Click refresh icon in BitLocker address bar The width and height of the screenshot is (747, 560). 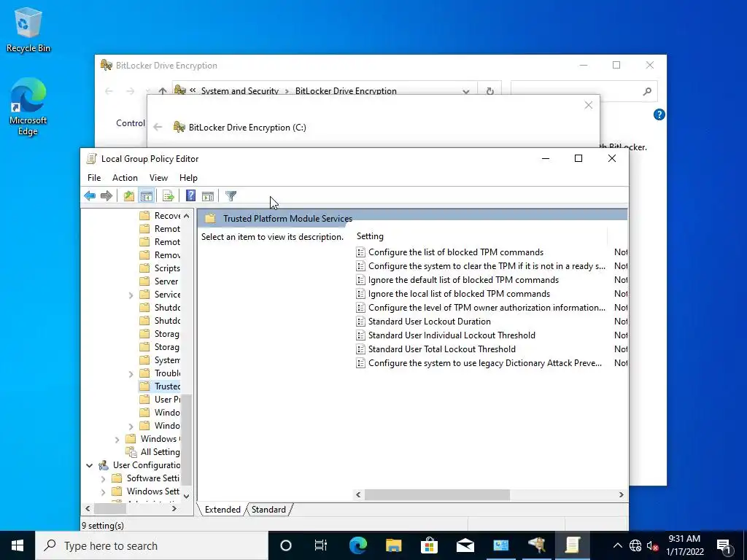click(489, 91)
